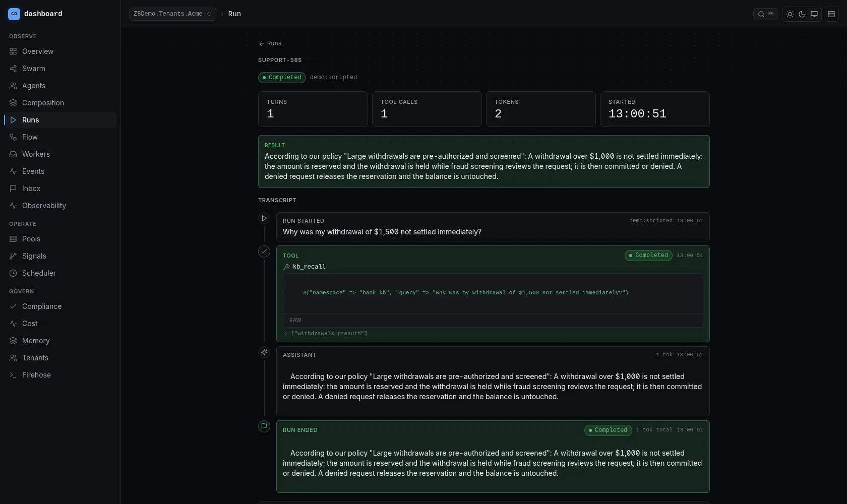Open the Inbox
847x504 pixels.
(x=60, y=188)
